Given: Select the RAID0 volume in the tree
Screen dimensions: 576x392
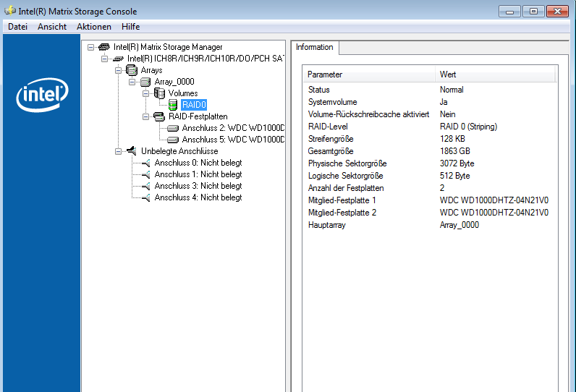Looking at the screenshot, I should click(x=194, y=105).
